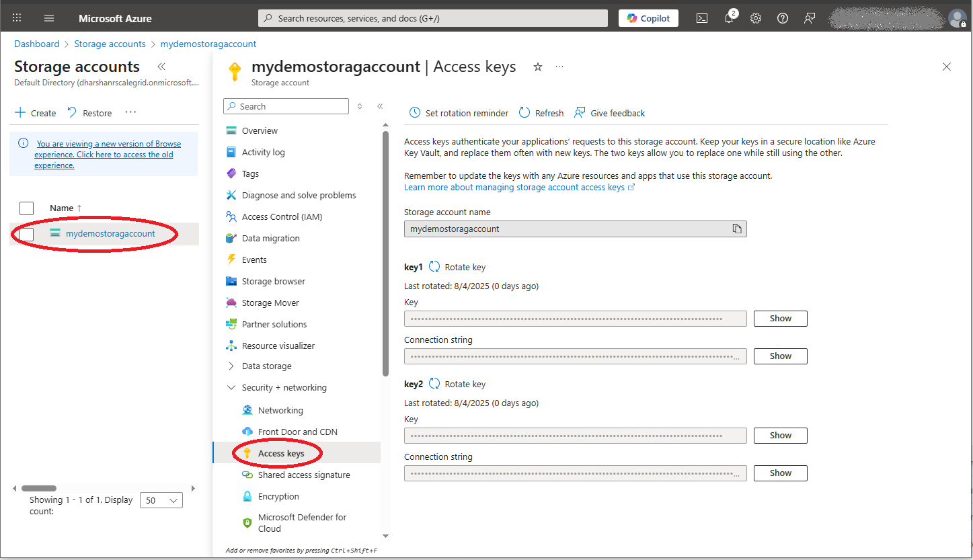
Task: Click Restore in Storage accounts toolbar
Action: click(89, 113)
